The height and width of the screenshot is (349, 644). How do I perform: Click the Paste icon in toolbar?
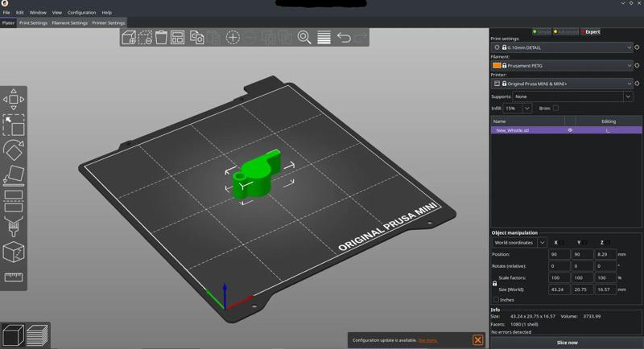[x=213, y=38]
